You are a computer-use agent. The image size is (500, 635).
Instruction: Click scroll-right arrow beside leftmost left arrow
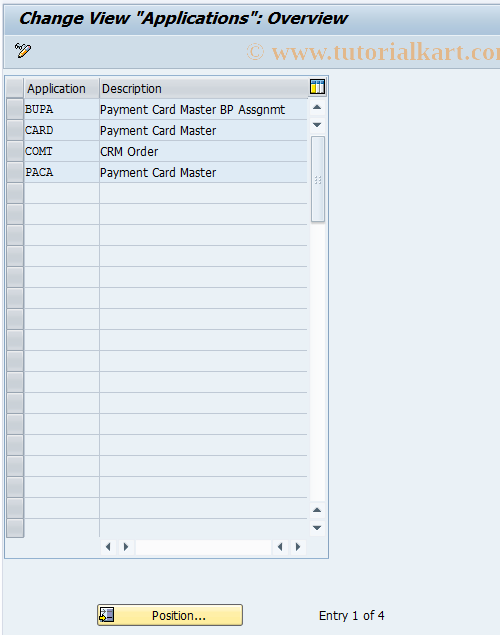(126, 547)
